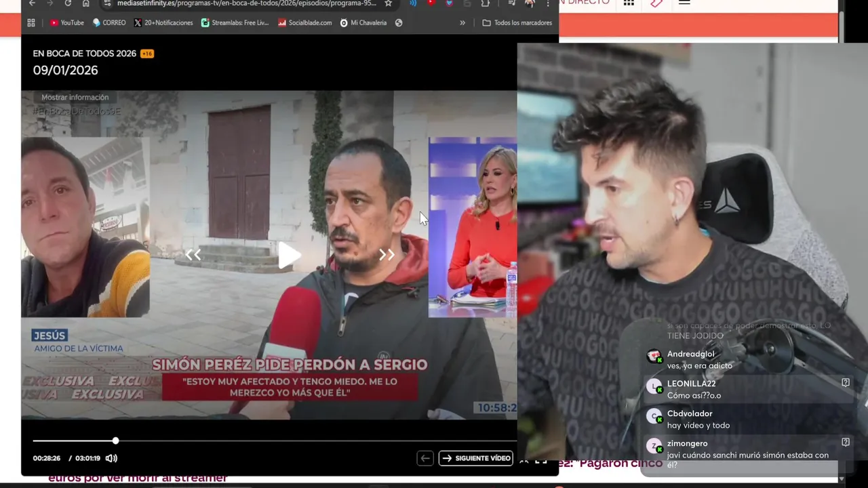Open the apps grid in the bookmarks bar
This screenshot has height=488, width=868.
point(31,22)
